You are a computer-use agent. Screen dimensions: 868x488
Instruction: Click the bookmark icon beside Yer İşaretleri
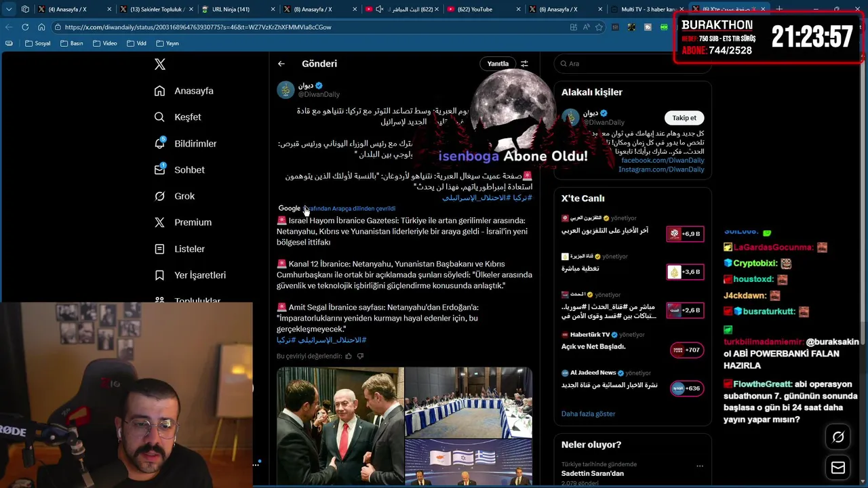159,275
